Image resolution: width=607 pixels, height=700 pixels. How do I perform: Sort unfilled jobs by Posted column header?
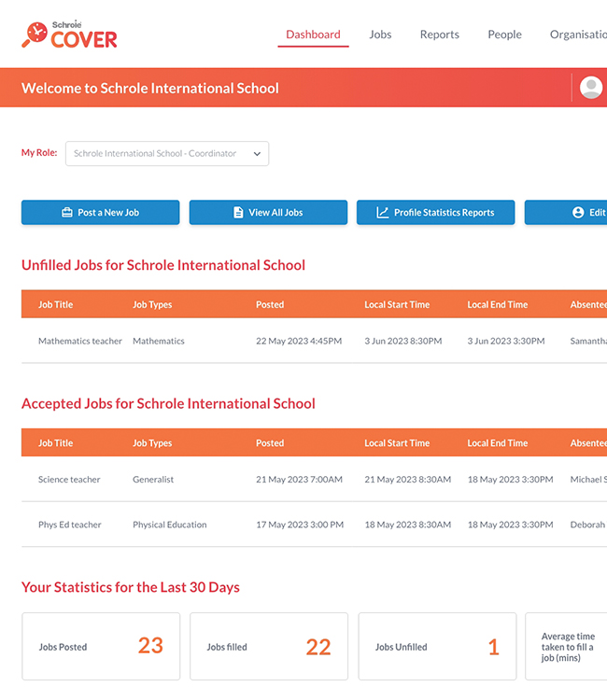click(270, 304)
